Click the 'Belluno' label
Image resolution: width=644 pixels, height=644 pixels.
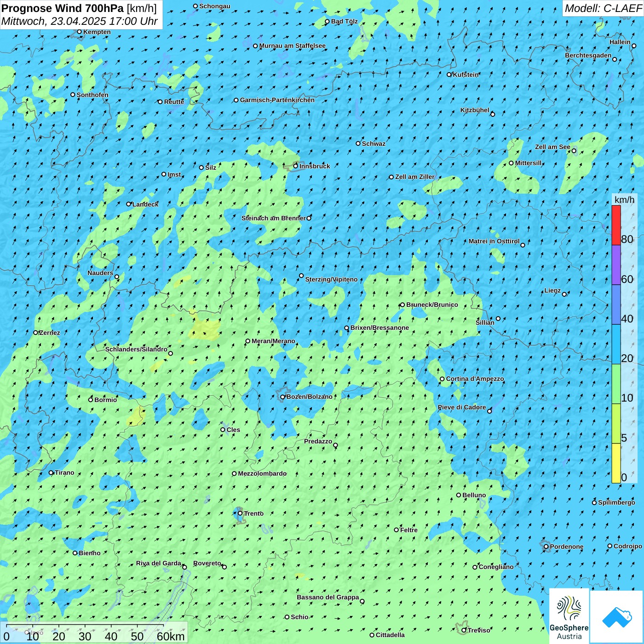tap(474, 495)
